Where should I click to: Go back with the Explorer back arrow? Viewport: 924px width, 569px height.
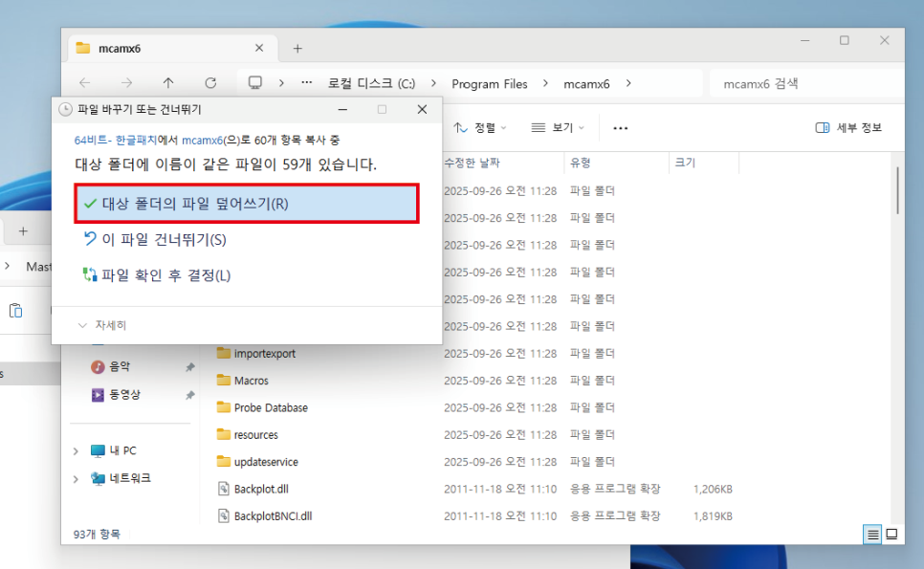[x=85, y=83]
